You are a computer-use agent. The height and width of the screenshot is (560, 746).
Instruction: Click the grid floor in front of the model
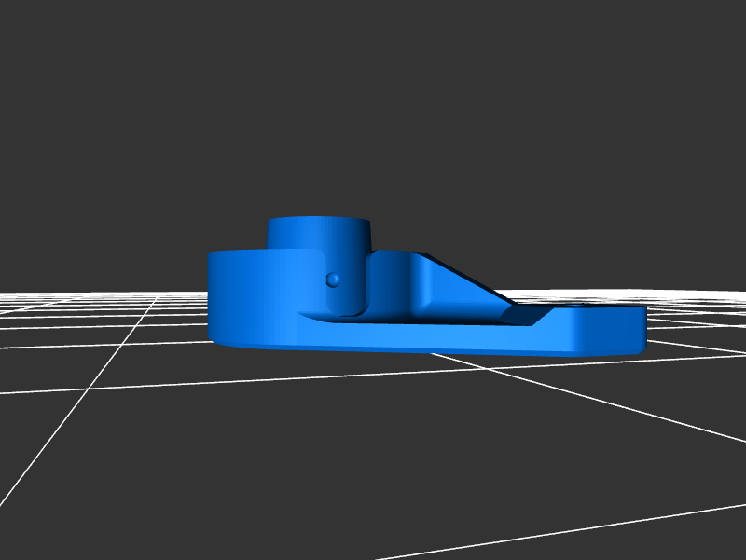tap(373, 447)
